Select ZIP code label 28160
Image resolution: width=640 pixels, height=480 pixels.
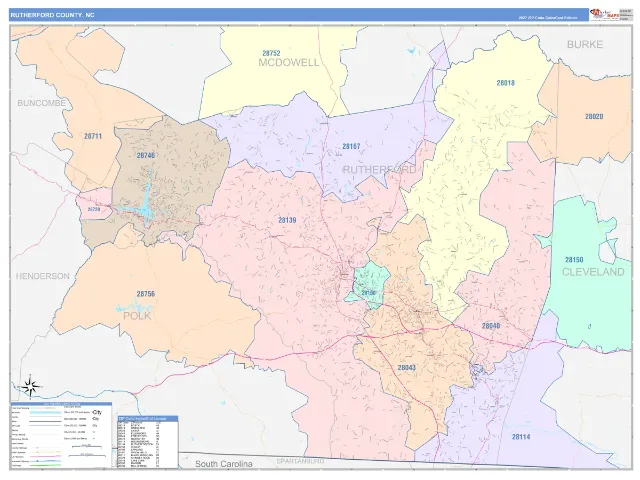click(x=368, y=293)
